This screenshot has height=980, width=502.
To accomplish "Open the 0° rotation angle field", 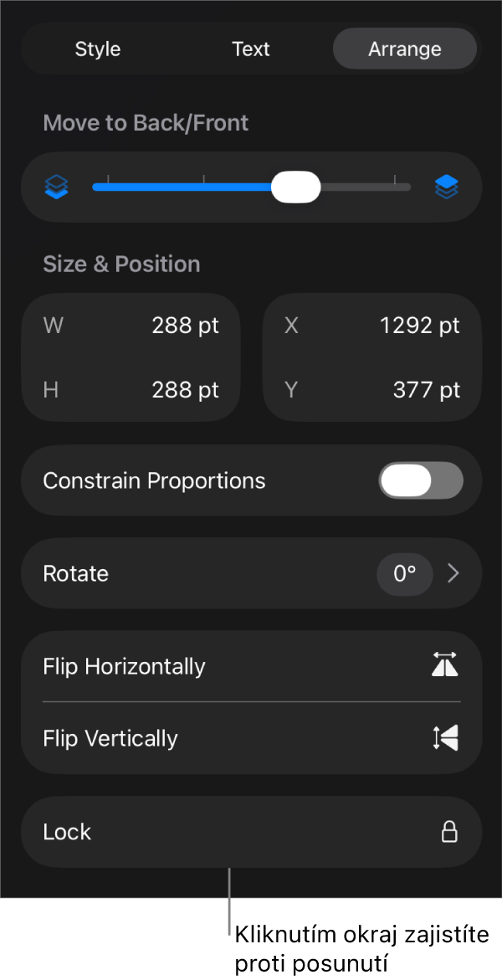I will tap(404, 573).
